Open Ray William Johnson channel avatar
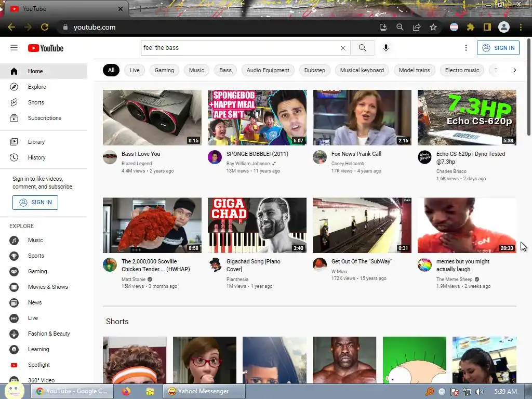Viewport: 532px width, 399px height. click(x=215, y=157)
